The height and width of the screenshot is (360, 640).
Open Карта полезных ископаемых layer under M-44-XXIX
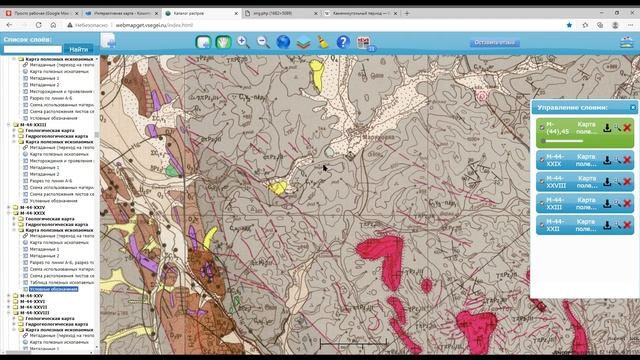pos(59,242)
